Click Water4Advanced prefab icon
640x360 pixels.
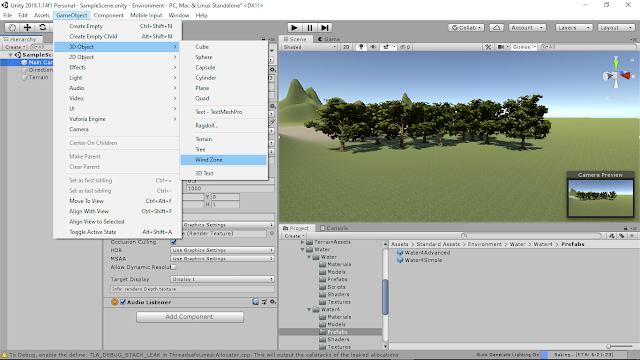click(x=400, y=253)
